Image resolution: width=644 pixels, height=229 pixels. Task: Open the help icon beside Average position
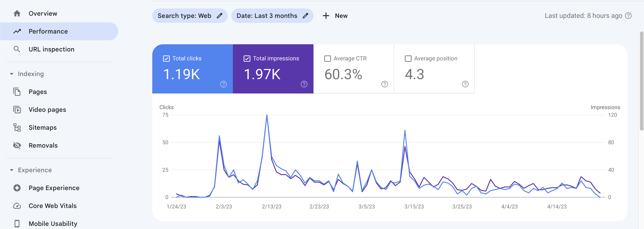465,84
